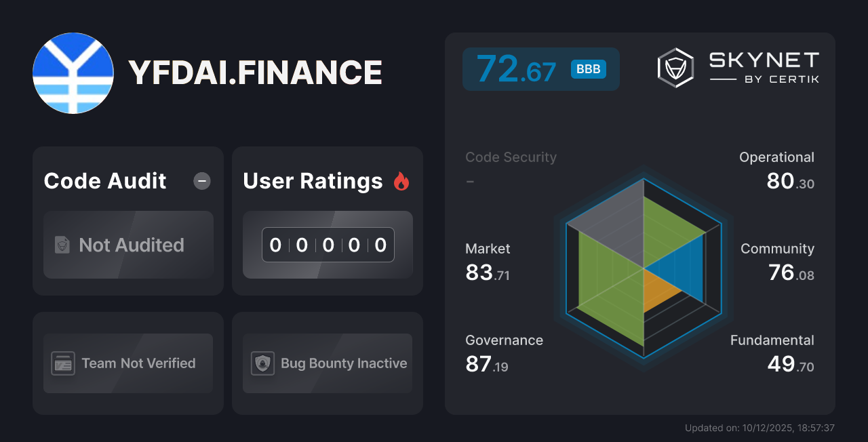Click the Updated on timestamp text
The height and width of the screenshot is (442, 868).
tap(759, 428)
